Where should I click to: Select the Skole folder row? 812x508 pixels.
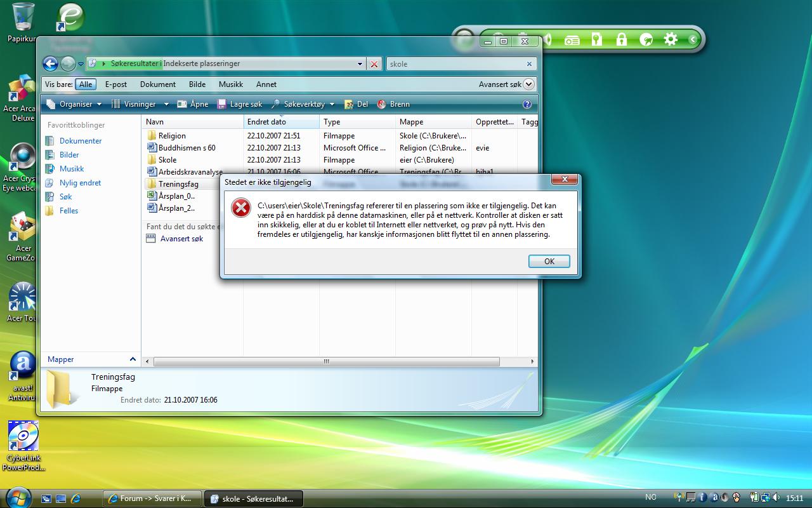[167, 160]
